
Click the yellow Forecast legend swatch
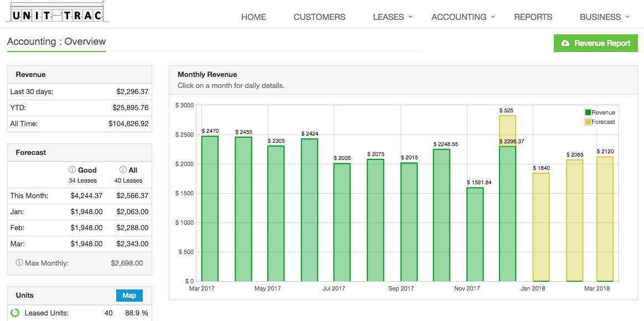click(588, 122)
